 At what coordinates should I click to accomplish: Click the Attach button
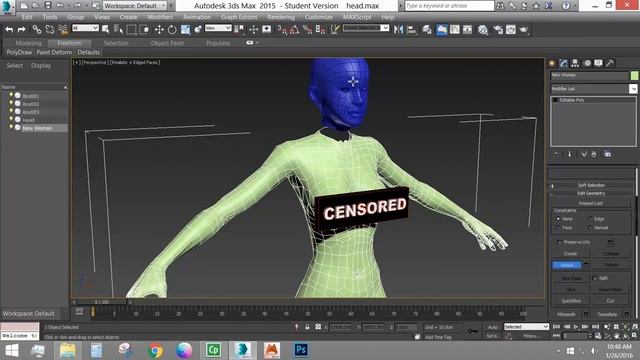click(567, 265)
